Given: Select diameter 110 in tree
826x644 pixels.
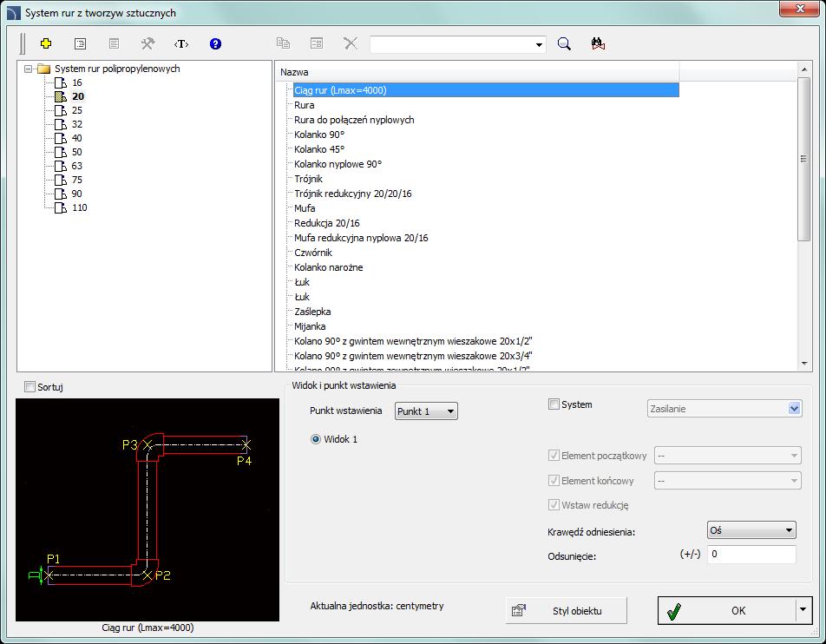Looking at the screenshot, I should (80, 207).
